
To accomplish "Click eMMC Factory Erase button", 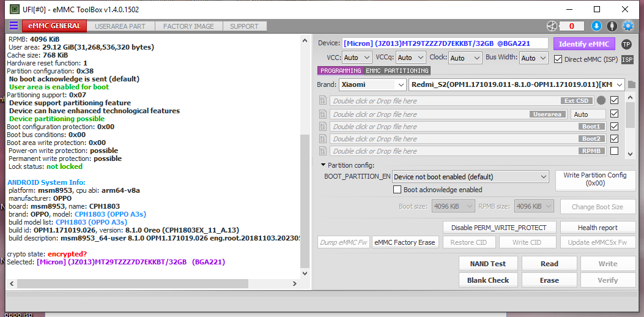I will pyautogui.click(x=405, y=242).
